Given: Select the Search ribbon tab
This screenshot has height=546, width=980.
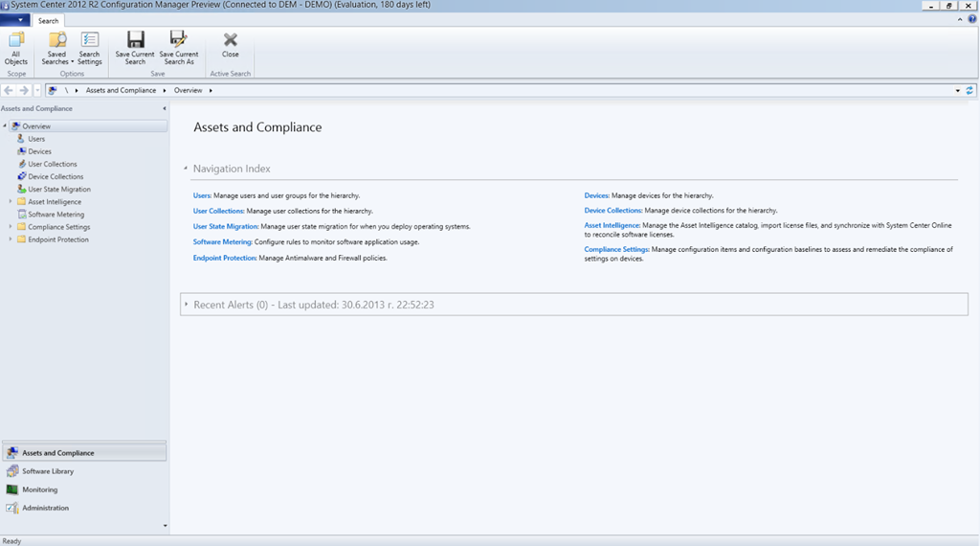Looking at the screenshot, I should point(48,20).
